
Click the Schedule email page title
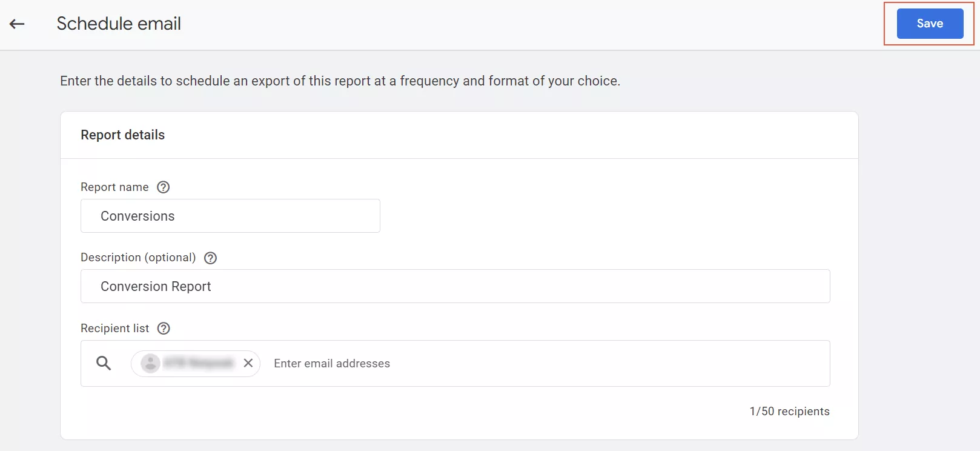(119, 24)
